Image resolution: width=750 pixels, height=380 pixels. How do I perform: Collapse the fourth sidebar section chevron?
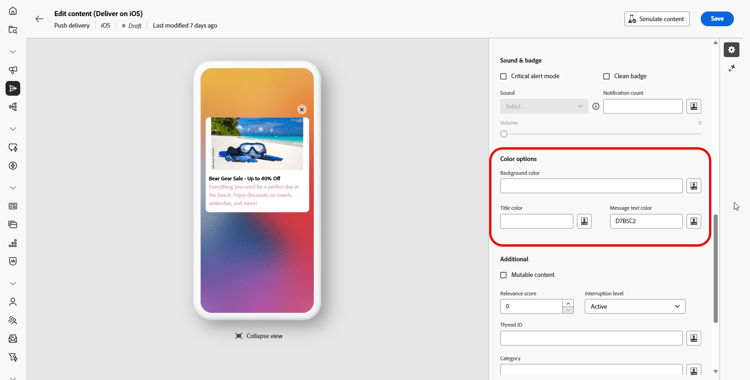tap(13, 283)
